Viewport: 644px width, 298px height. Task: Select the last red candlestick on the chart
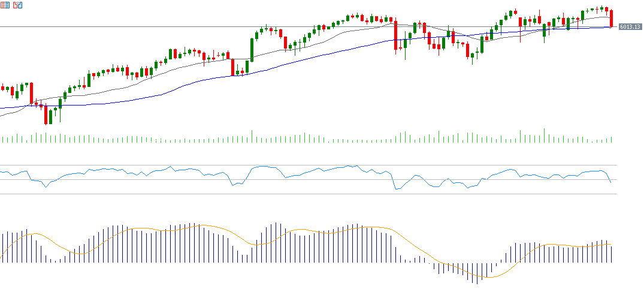611,18
